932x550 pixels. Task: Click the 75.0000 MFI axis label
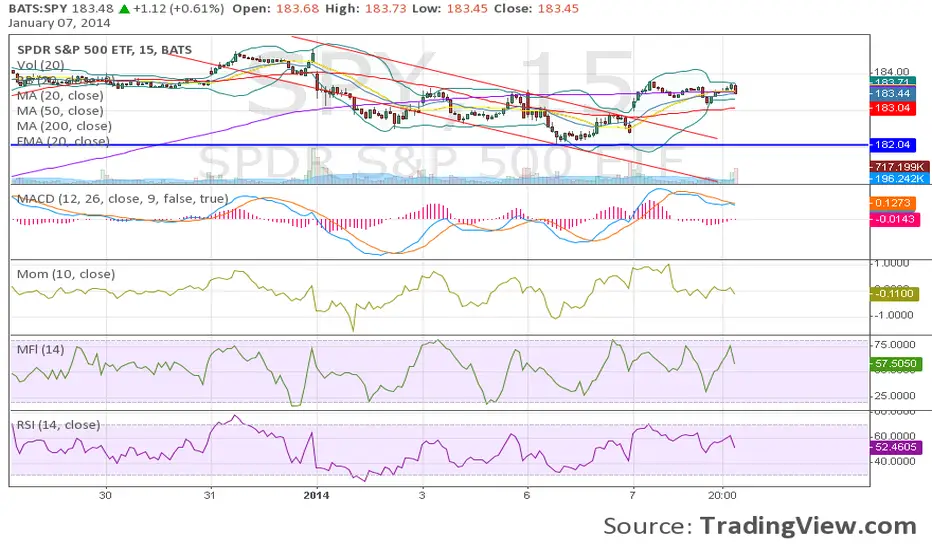click(894, 345)
